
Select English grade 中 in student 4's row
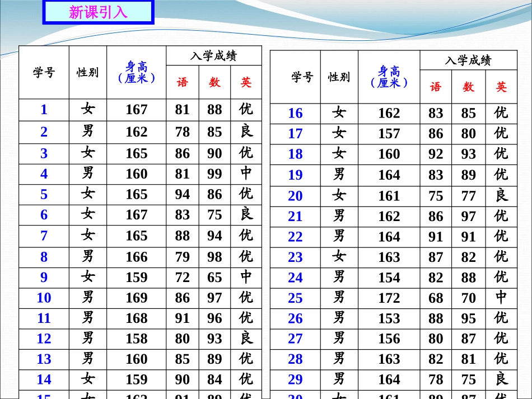pos(246,173)
